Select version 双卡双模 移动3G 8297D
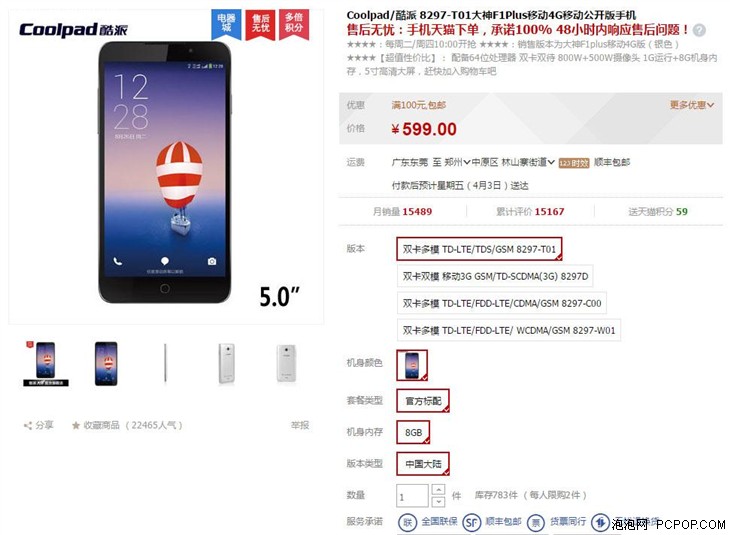 click(494, 276)
